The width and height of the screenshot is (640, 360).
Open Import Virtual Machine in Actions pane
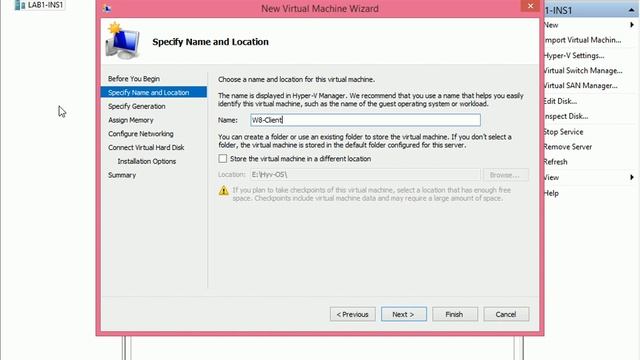coord(582,40)
